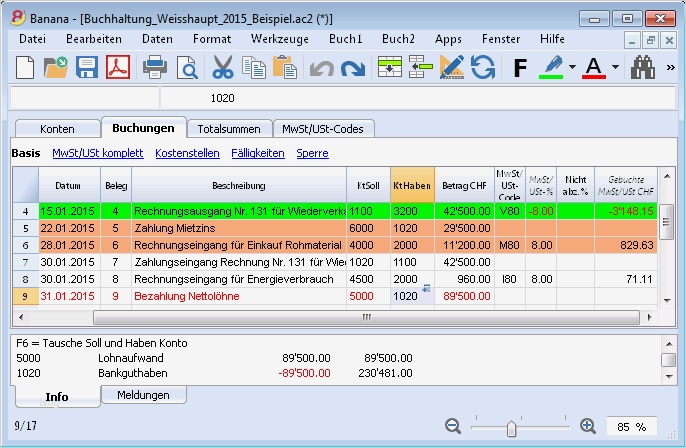Open the Werkzeuge menu
This screenshot has width=686, height=448.
[280, 39]
